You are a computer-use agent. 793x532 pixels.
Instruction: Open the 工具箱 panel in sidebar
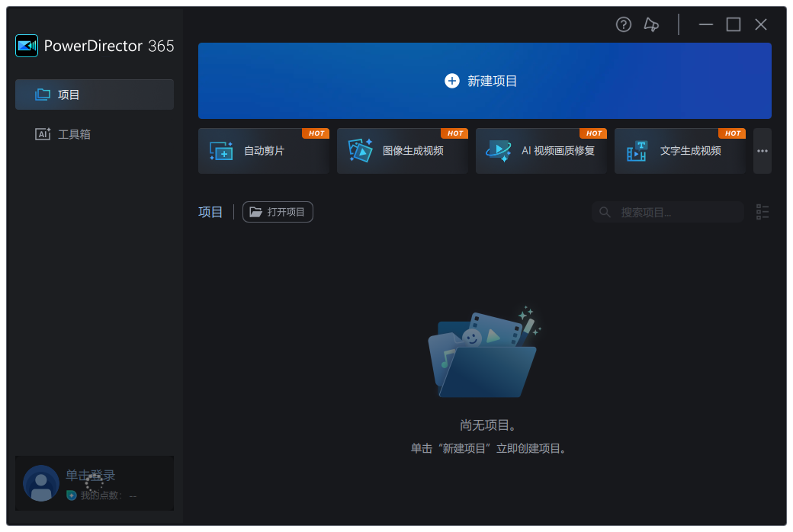pos(94,133)
